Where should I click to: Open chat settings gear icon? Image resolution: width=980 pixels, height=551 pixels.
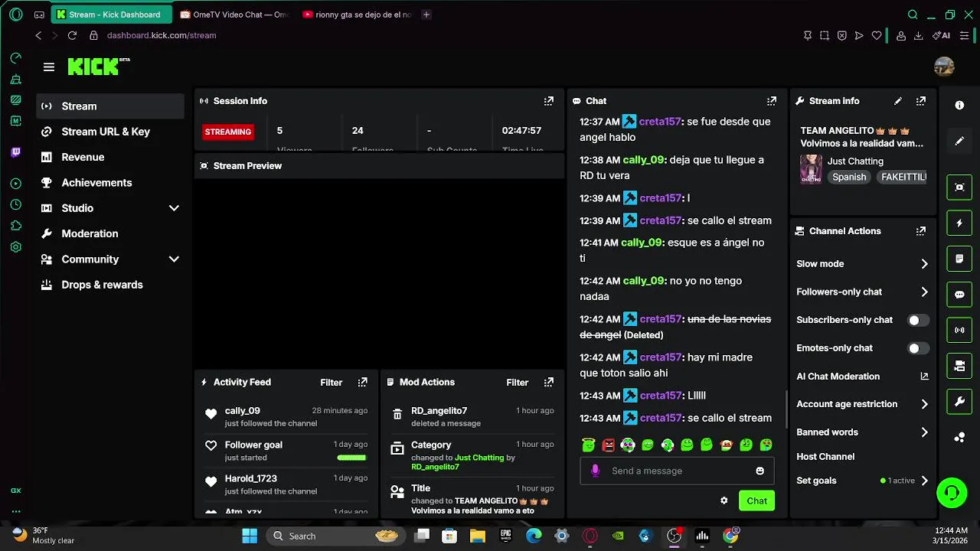724,500
